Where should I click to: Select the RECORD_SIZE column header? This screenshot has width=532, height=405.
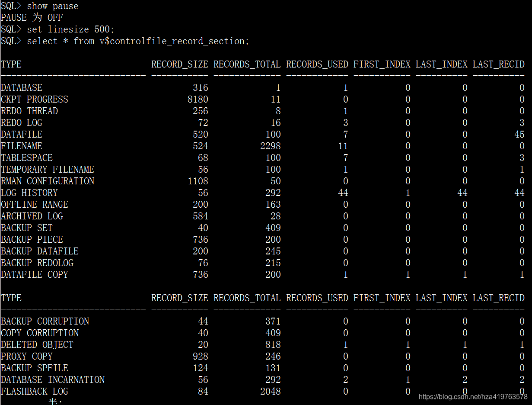180,64
